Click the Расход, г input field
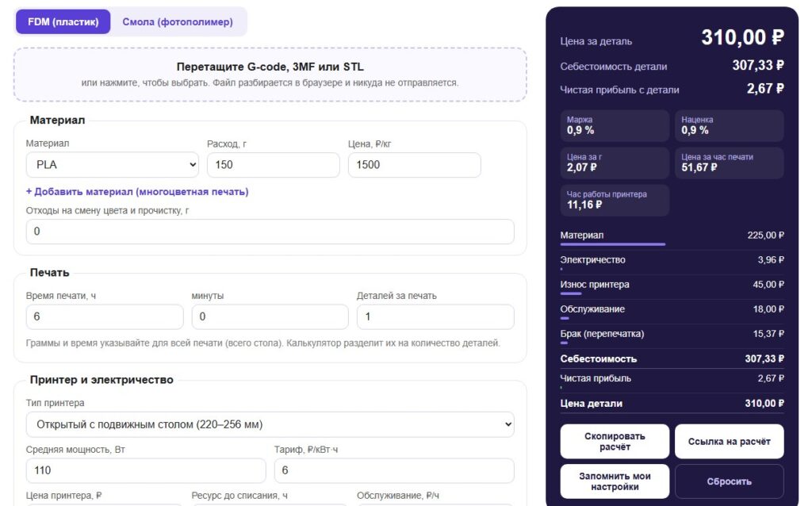 tap(274, 165)
